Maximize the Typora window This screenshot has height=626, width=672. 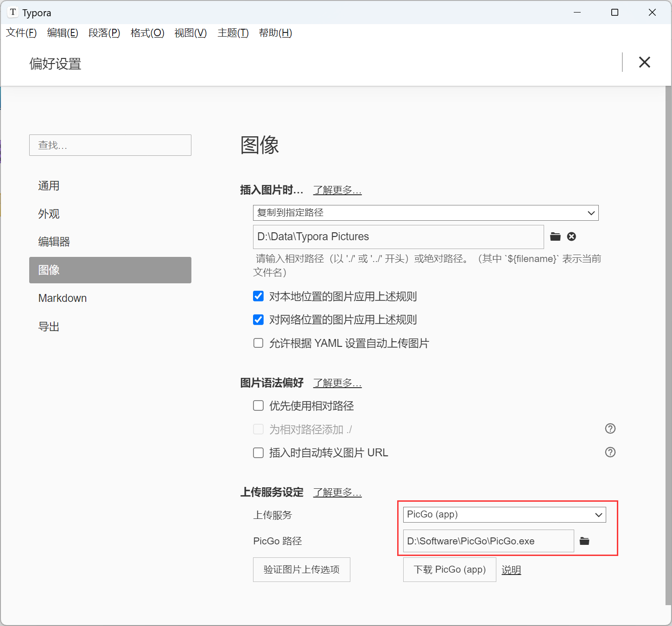click(x=615, y=13)
